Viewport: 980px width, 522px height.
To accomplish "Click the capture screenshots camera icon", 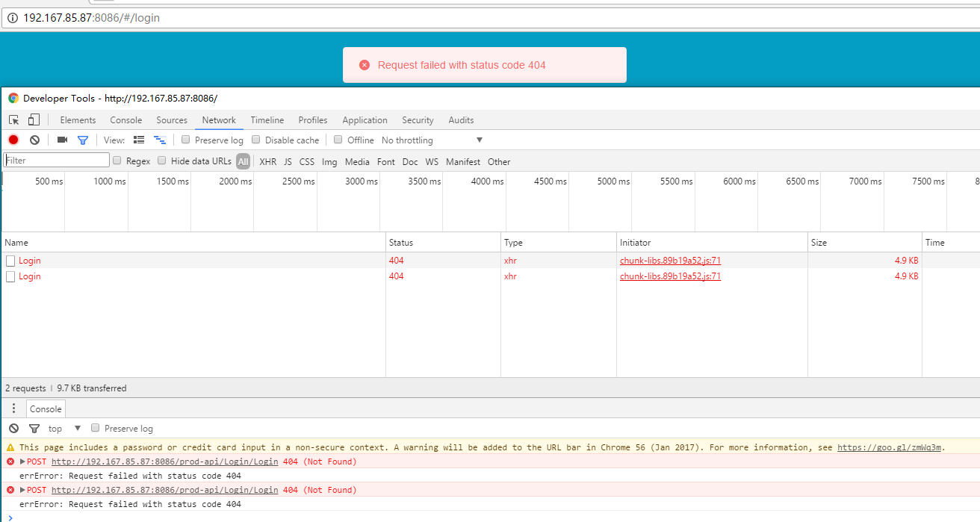I will pyautogui.click(x=62, y=140).
